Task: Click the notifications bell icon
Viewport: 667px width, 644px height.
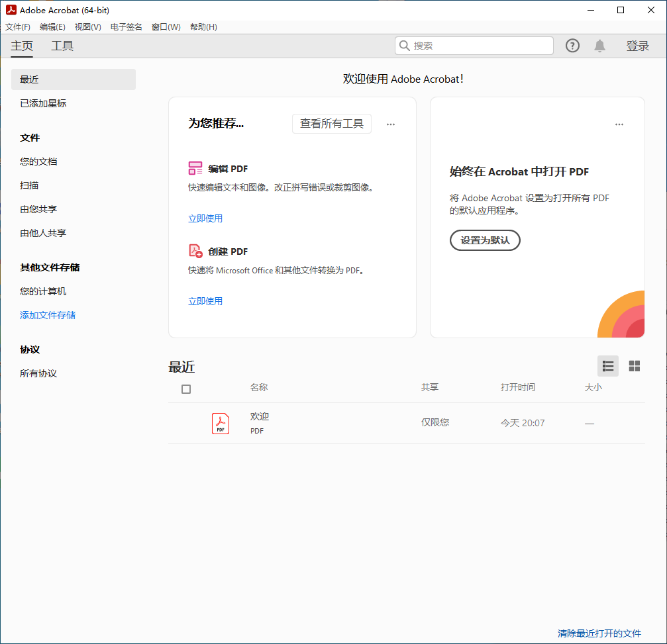Action: (599, 45)
